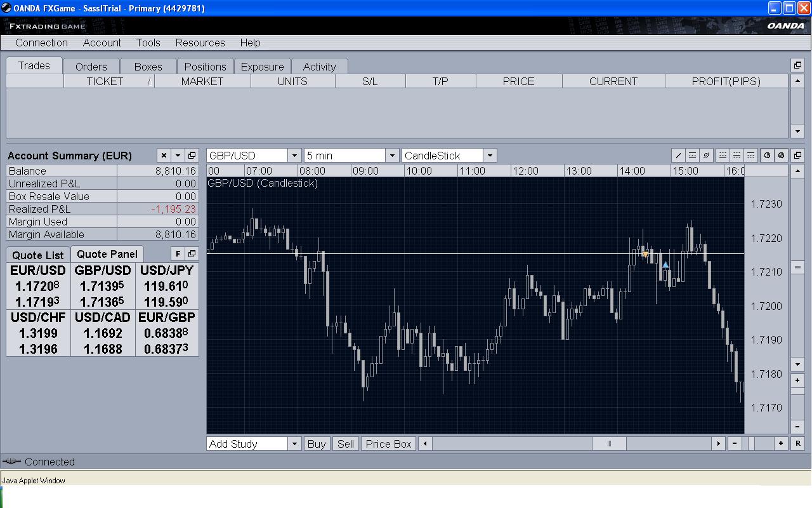Switch to the Exposure tab
812x508 pixels.
pos(263,67)
